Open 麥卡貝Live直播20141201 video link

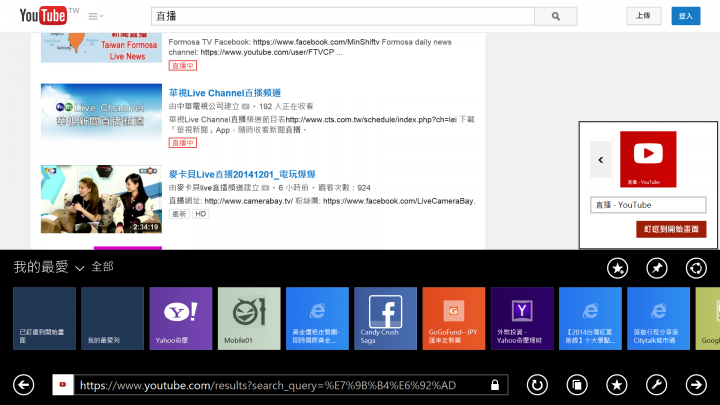[x=242, y=174]
